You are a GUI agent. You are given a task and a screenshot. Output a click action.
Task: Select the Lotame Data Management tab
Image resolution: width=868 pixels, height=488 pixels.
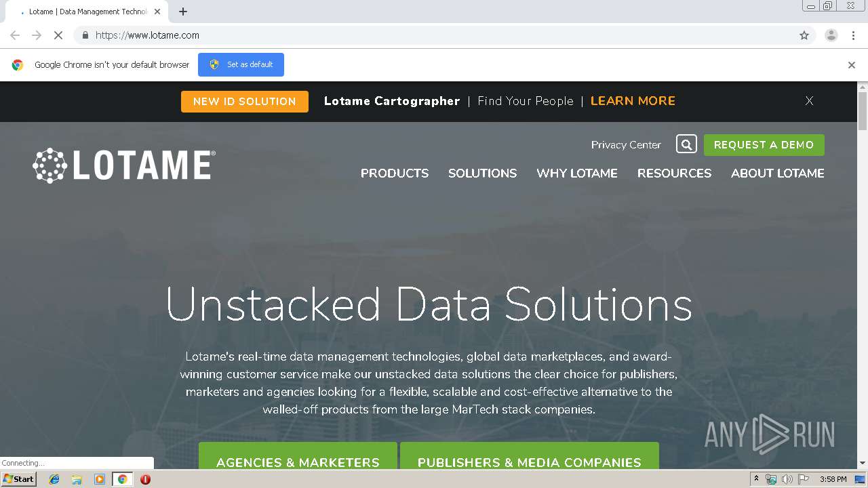click(88, 12)
